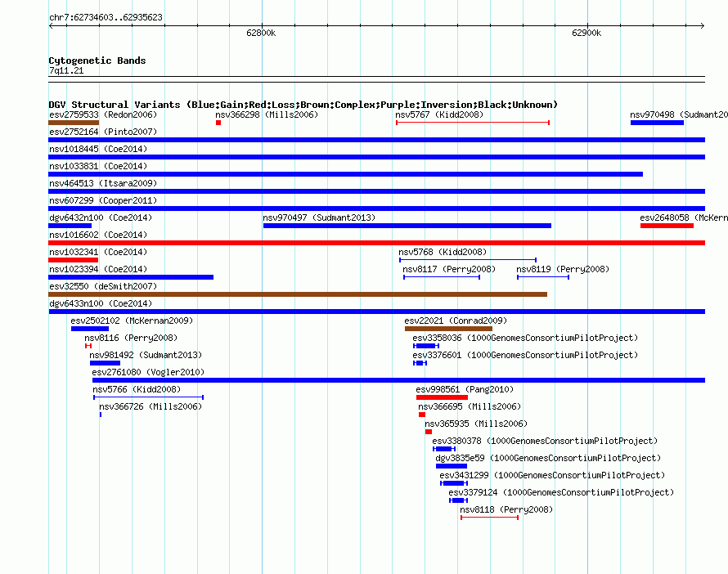Click the nsv981492 (Sudmant2013) blue bar

tap(105, 363)
